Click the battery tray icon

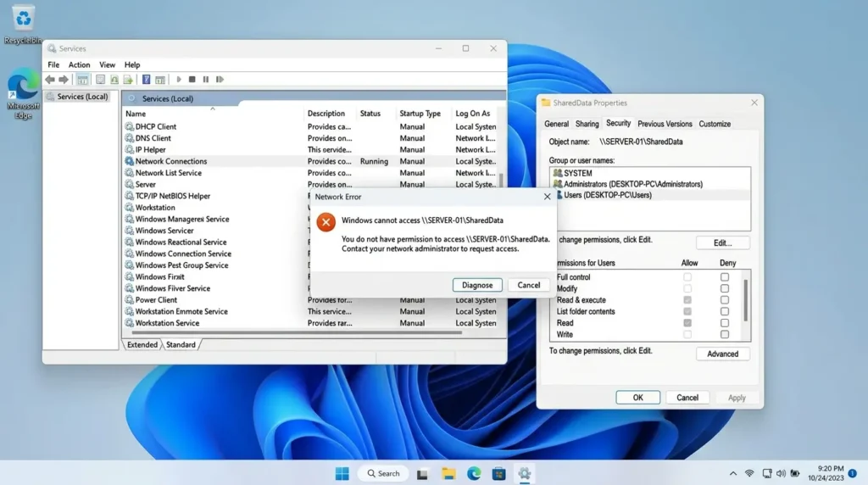click(795, 473)
